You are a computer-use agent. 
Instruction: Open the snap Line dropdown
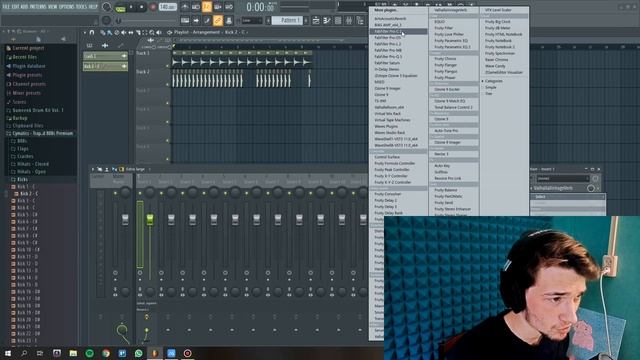pos(251,20)
